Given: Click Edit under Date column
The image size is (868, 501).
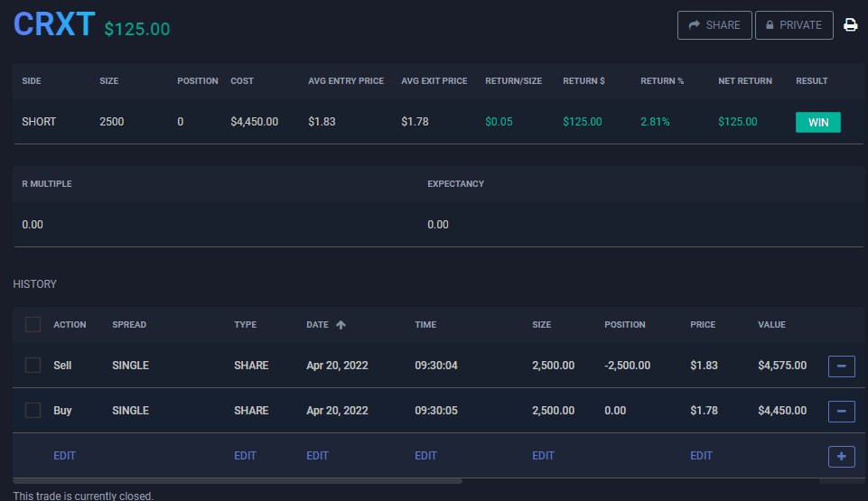Looking at the screenshot, I should 317,456.
